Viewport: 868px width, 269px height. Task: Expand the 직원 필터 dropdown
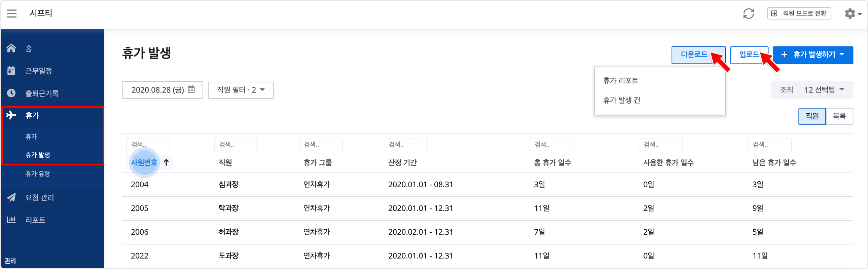coord(241,90)
